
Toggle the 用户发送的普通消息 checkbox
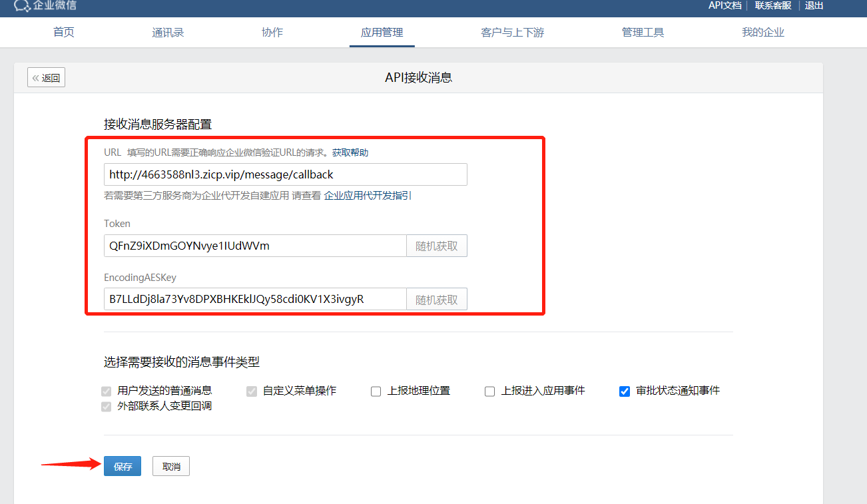tap(106, 391)
